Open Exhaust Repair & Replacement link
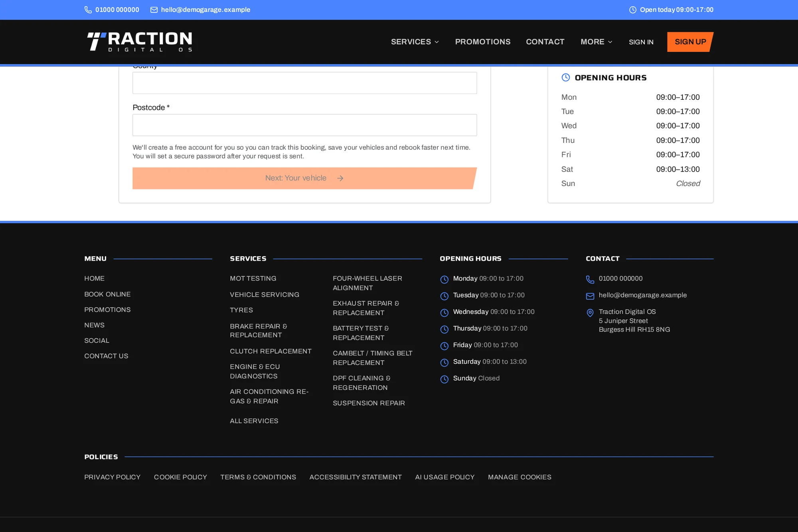The width and height of the screenshot is (798, 532). click(x=366, y=308)
